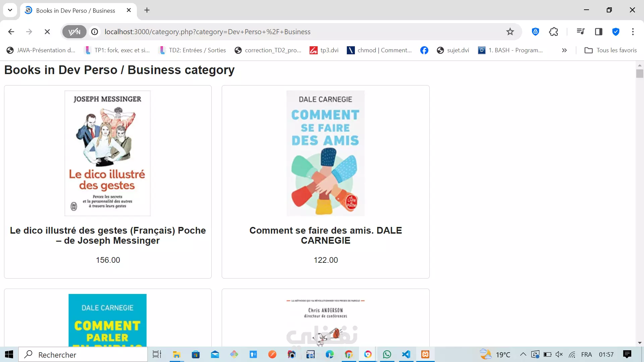Open the VPN badge in address bar
The height and width of the screenshot is (362, 644).
pyautogui.click(x=74, y=32)
